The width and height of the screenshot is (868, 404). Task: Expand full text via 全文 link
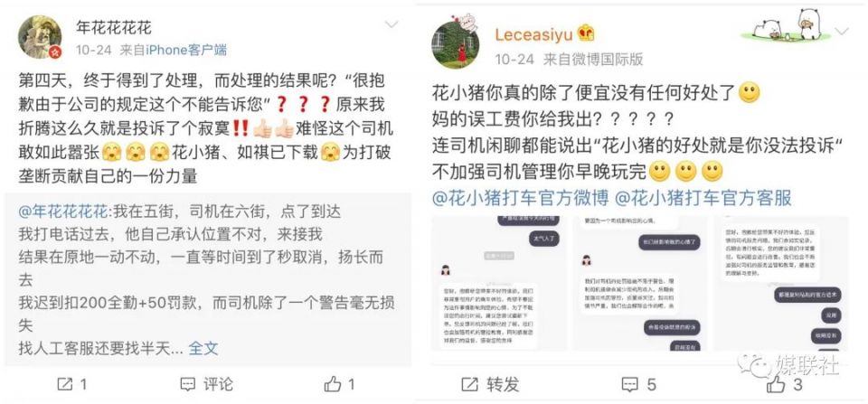coord(203,348)
